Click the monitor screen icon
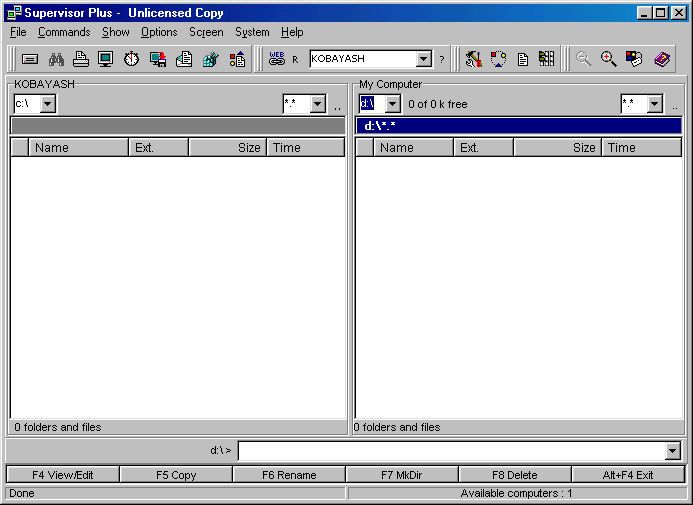 click(x=106, y=59)
